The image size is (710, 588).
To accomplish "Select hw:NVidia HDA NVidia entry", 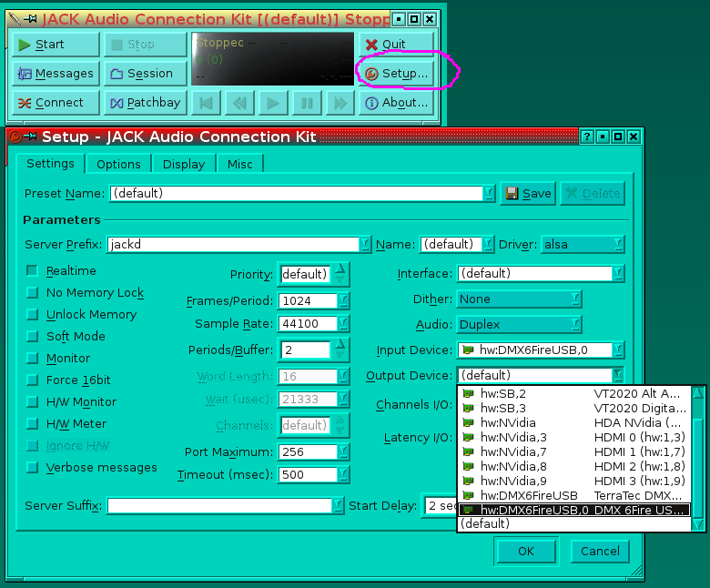I will click(x=574, y=422).
